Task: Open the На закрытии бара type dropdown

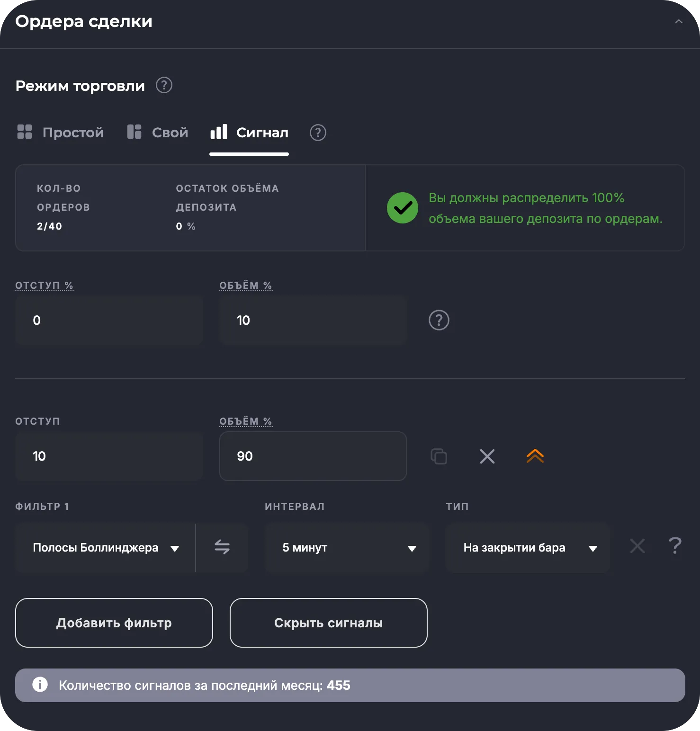Action: 528,548
